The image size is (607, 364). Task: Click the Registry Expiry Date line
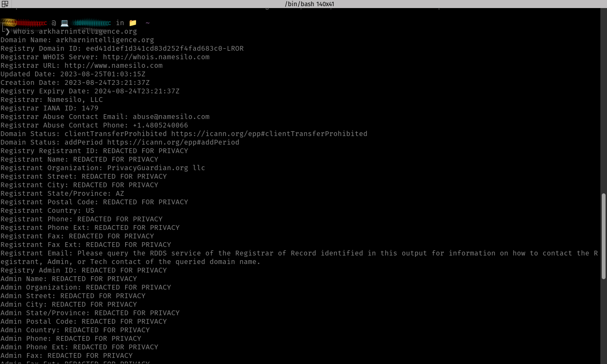point(90,91)
